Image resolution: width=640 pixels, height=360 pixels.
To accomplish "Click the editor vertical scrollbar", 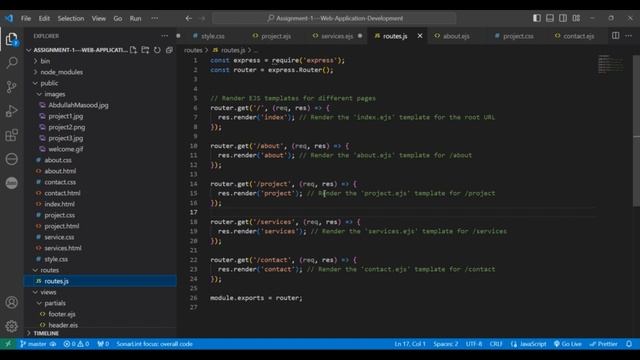I will pyautogui.click(x=636, y=131).
